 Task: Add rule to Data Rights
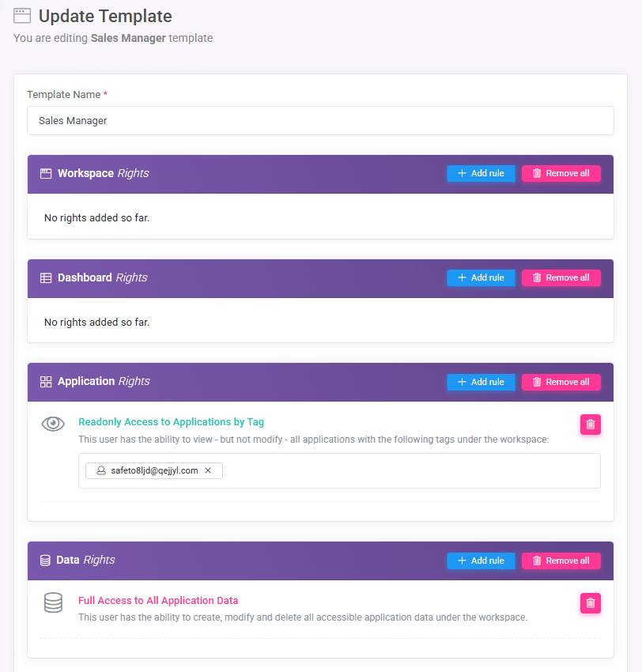(x=481, y=561)
